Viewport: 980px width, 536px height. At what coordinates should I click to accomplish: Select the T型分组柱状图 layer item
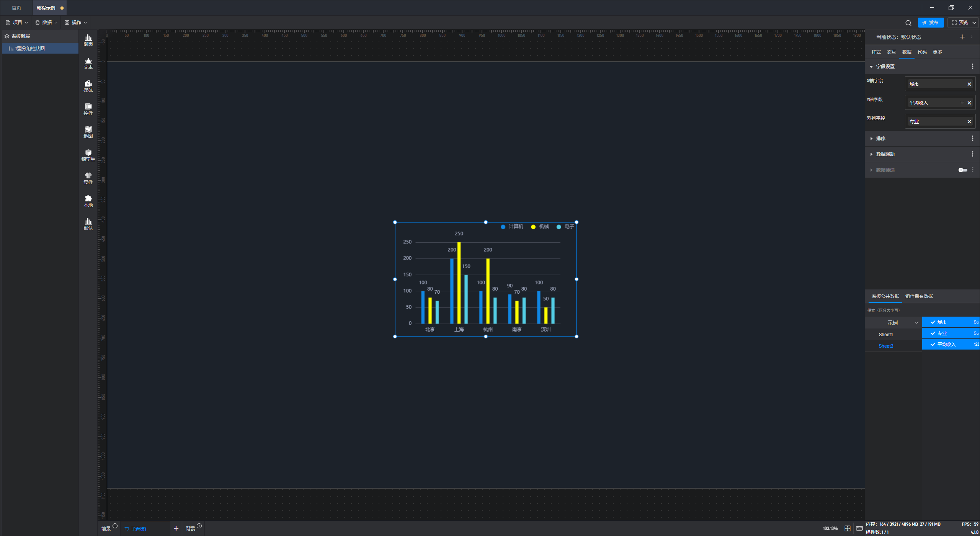(x=40, y=49)
